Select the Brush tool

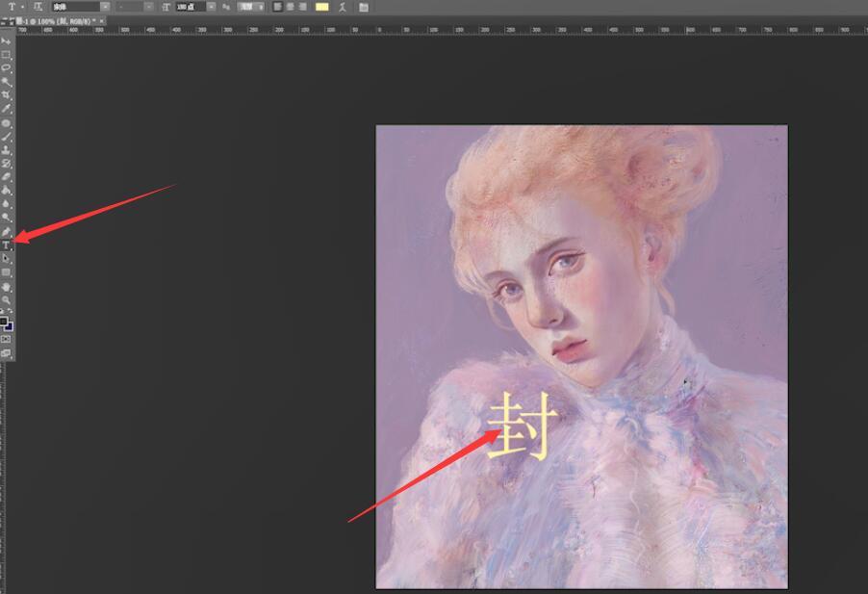pos(6,136)
